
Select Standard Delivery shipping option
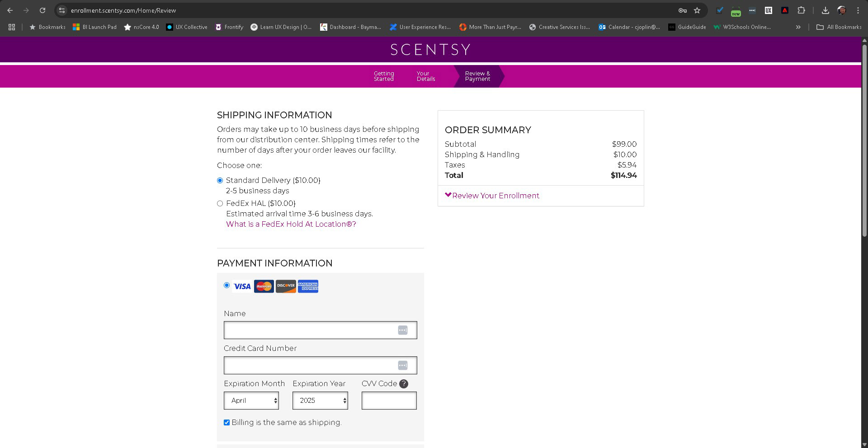click(x=220, y=181)
